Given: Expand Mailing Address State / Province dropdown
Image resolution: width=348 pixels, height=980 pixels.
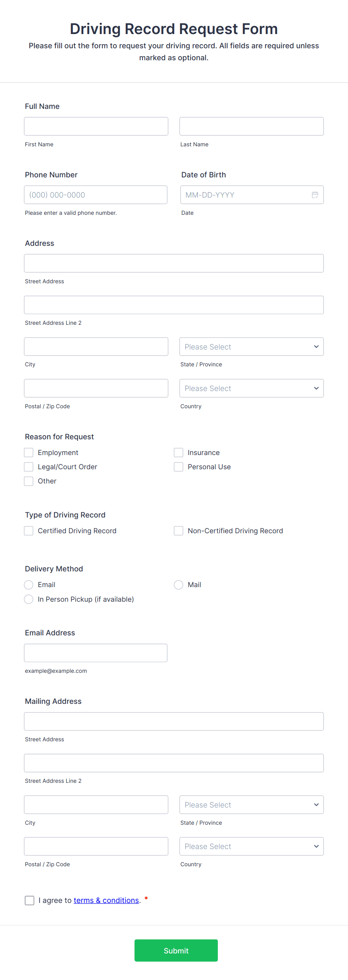Looking at the screenshot, I should click(251, 805).
